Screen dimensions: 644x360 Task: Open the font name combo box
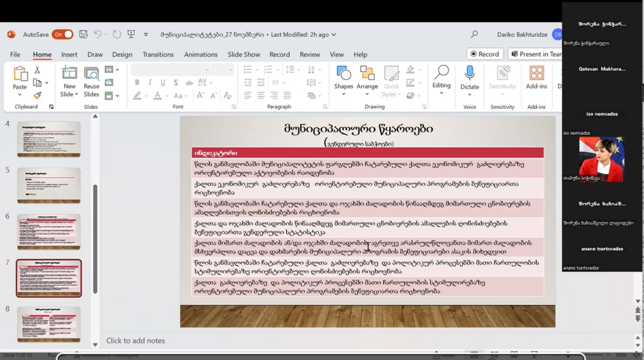tap(170, 69)
